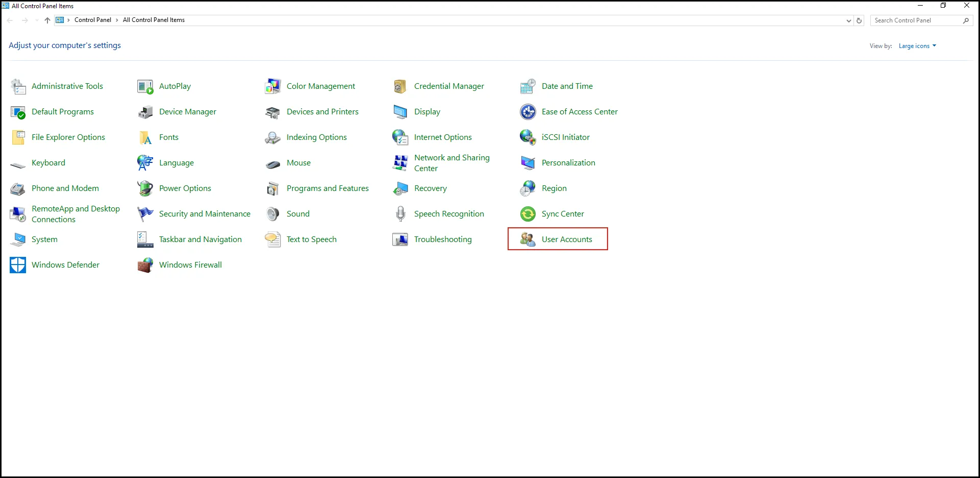Click the Control Panel breadcrumb link
Screen dimensions: 980x478
point(93,20)
